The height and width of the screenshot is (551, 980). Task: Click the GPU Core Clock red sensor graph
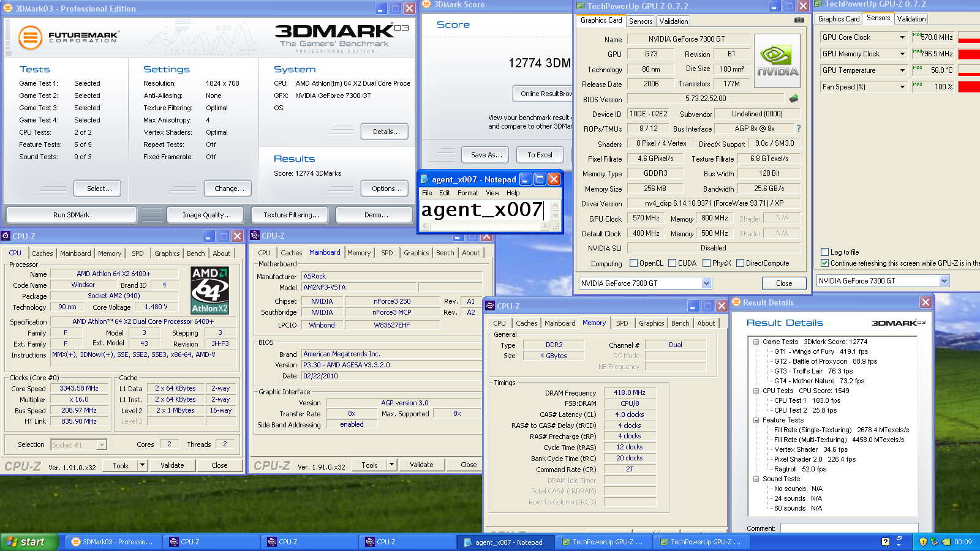click(969, 37)
